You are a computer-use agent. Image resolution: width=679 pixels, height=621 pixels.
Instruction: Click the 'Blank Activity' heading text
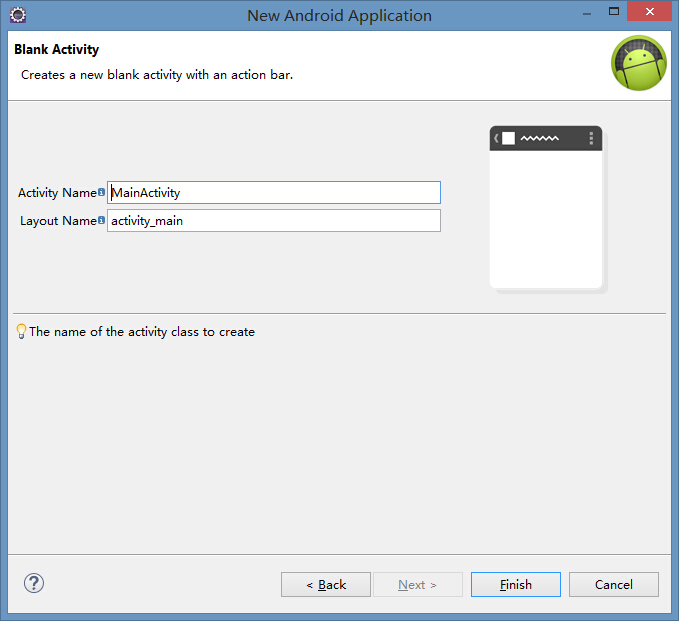(57, 49)
